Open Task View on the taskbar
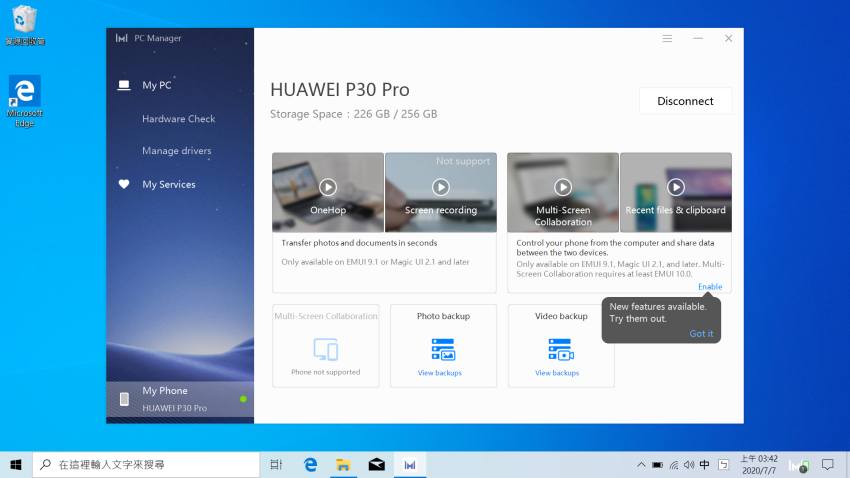Screen dimensions: 850x478 click(x=276, y=464)
